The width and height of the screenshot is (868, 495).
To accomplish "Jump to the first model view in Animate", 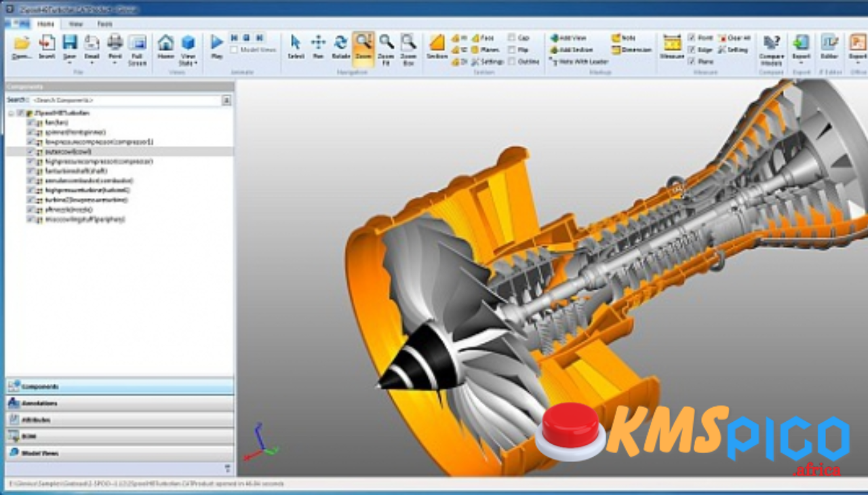I will pos(234,38).
